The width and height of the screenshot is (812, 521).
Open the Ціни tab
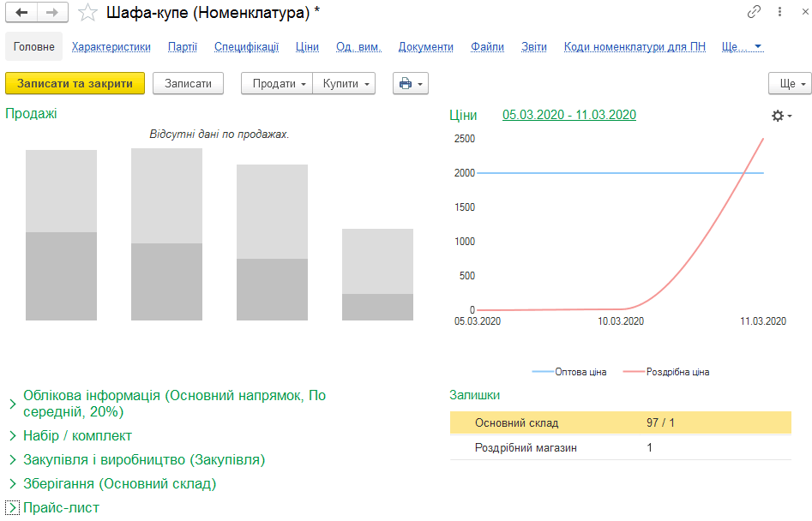point(307,46)
